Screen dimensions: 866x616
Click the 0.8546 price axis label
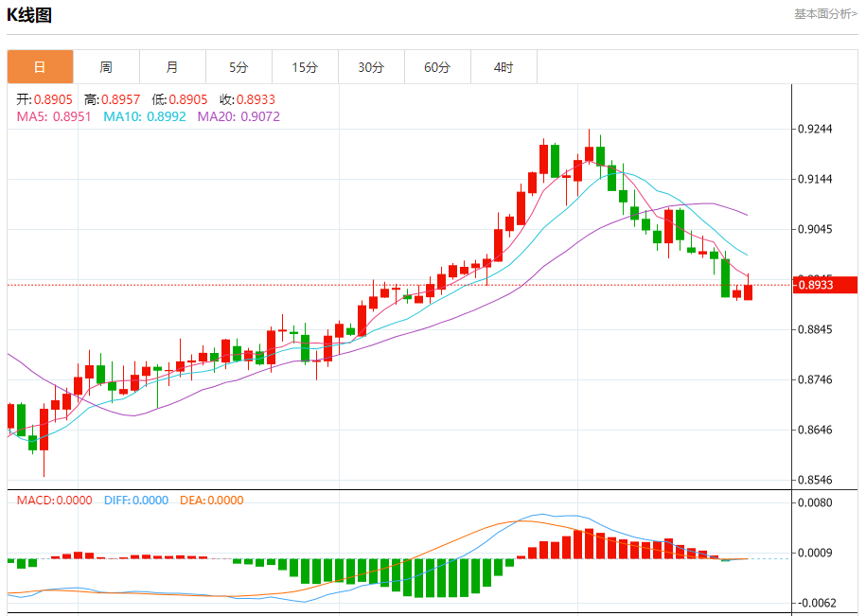point(815,481)
